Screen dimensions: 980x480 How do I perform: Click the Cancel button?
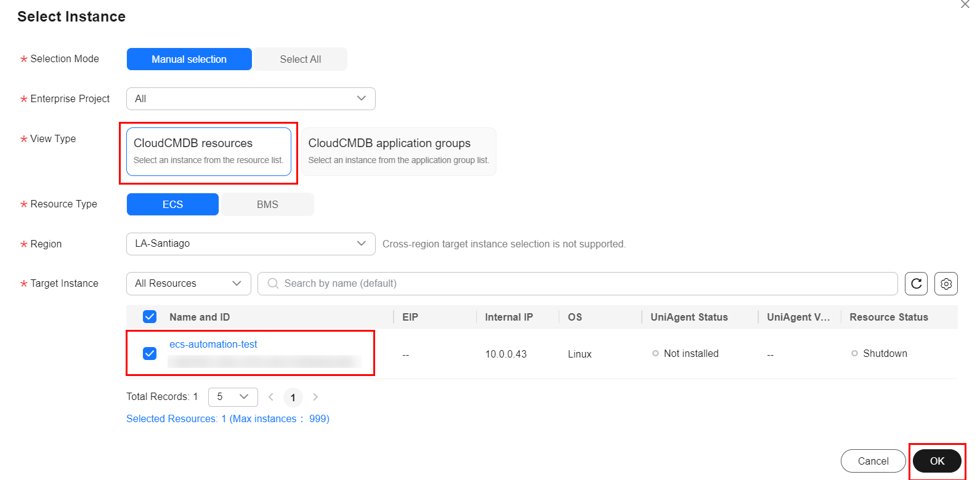pos(873,461)
